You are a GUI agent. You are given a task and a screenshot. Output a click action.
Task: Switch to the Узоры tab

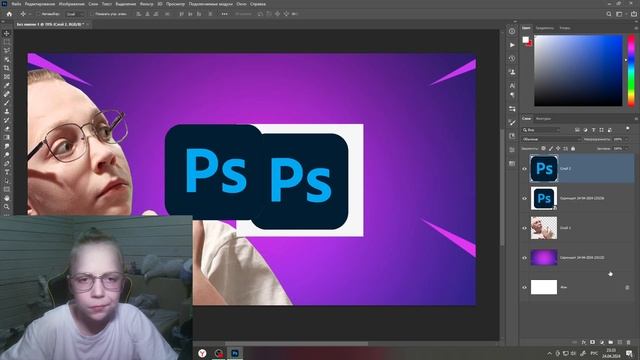point(565,28)
